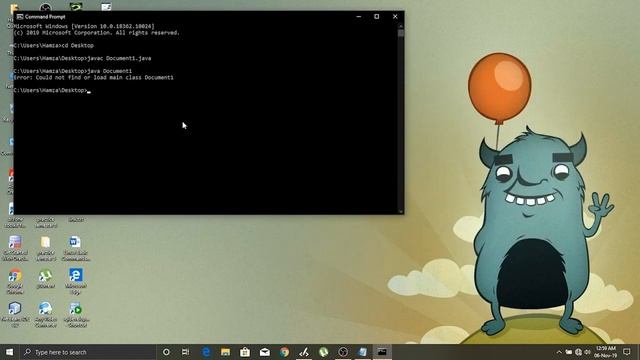Check battery status in the system tray
This screenshot has width=640, height=360.
point(569,352)
